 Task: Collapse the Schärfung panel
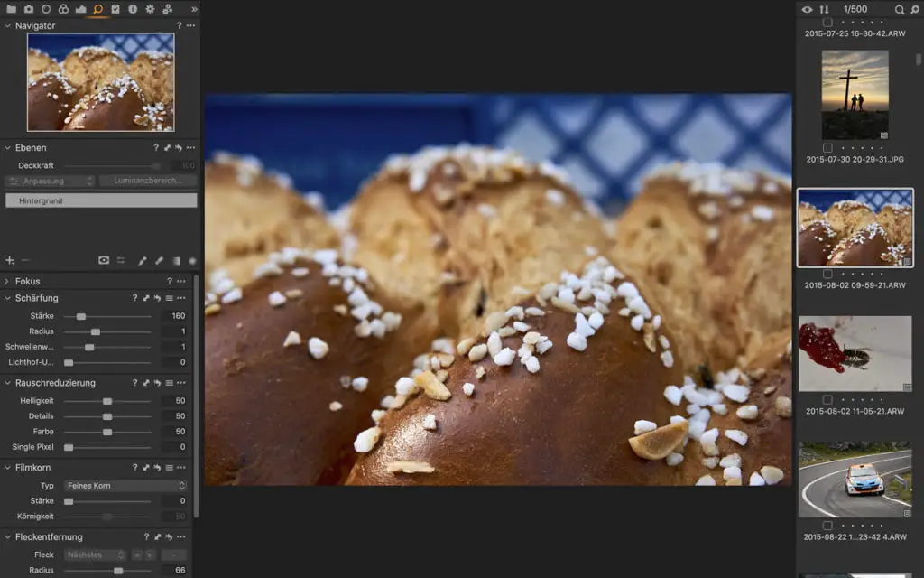(x=7, y=298)
